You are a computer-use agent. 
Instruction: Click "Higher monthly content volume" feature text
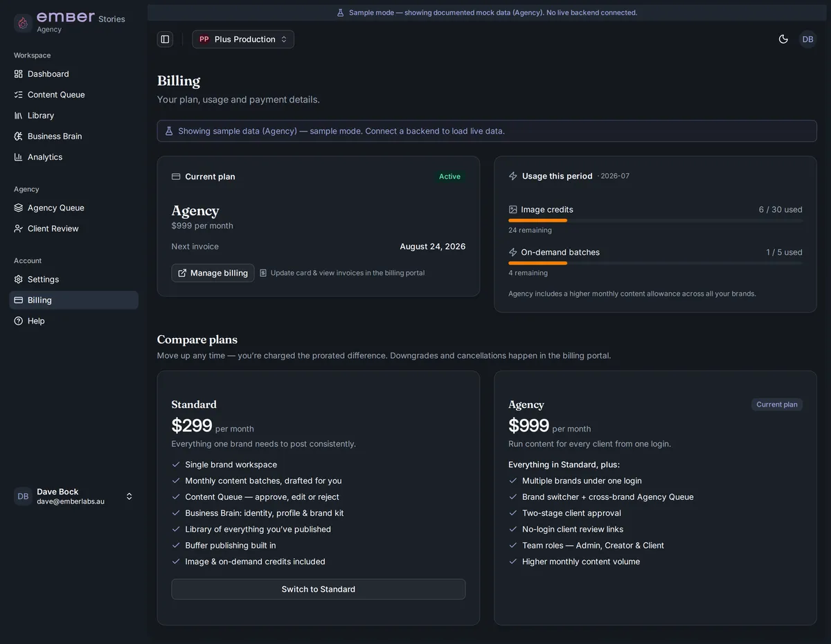[581, 562]
